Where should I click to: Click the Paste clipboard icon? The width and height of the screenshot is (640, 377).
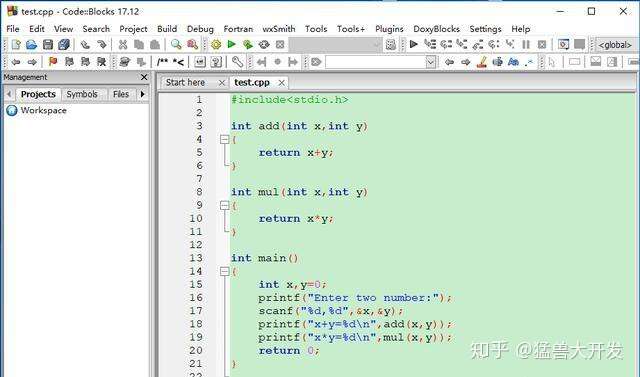[155, 44]
